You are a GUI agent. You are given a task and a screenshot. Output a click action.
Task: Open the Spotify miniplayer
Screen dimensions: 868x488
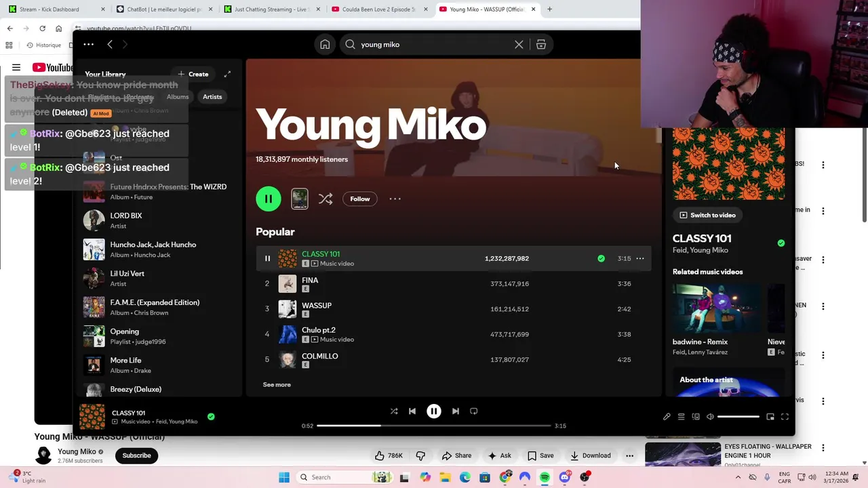(770, 417)
